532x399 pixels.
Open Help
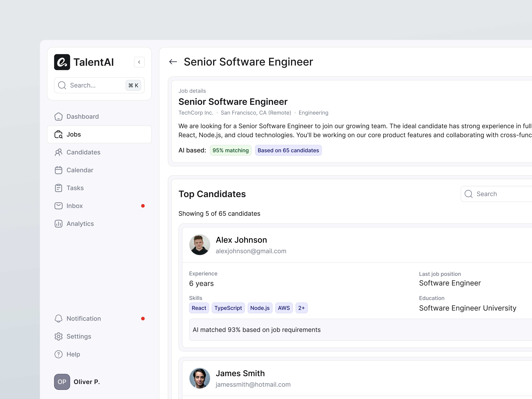(x=99, y=354)
